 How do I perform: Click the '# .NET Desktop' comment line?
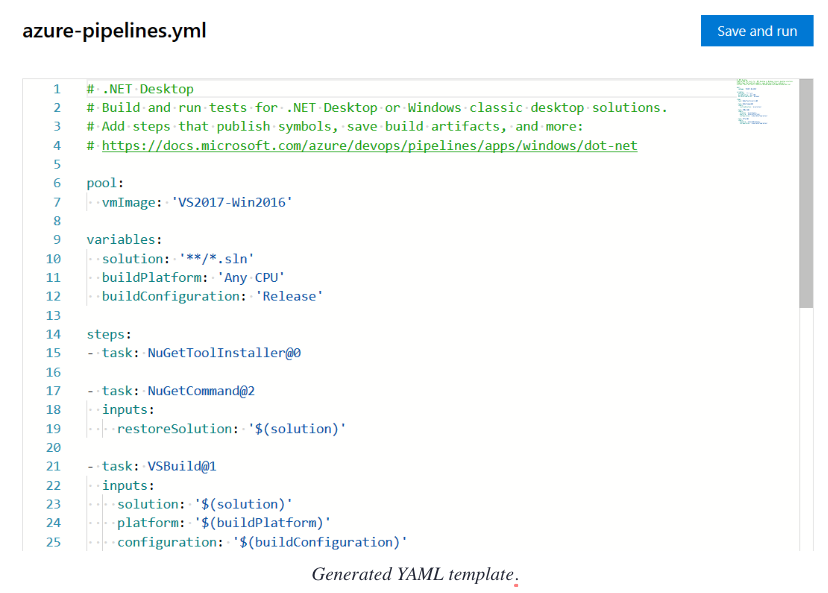click(140, 89)
